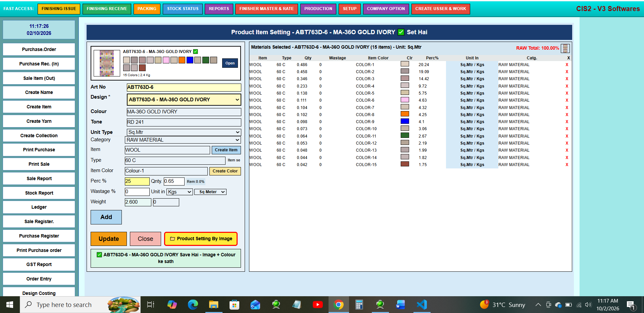Select Purchase.Order in the left sidebar
Screen dimensions: 644x313
point(39,49)
